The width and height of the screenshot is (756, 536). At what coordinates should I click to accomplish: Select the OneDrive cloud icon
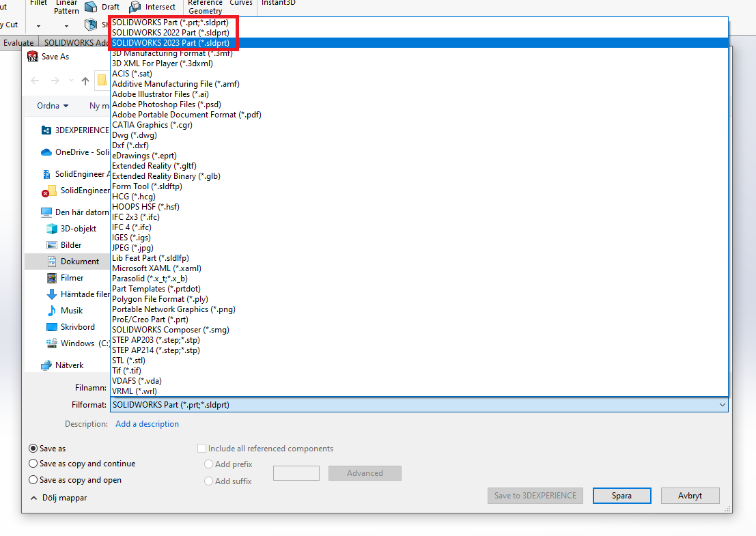pos(46,152)
